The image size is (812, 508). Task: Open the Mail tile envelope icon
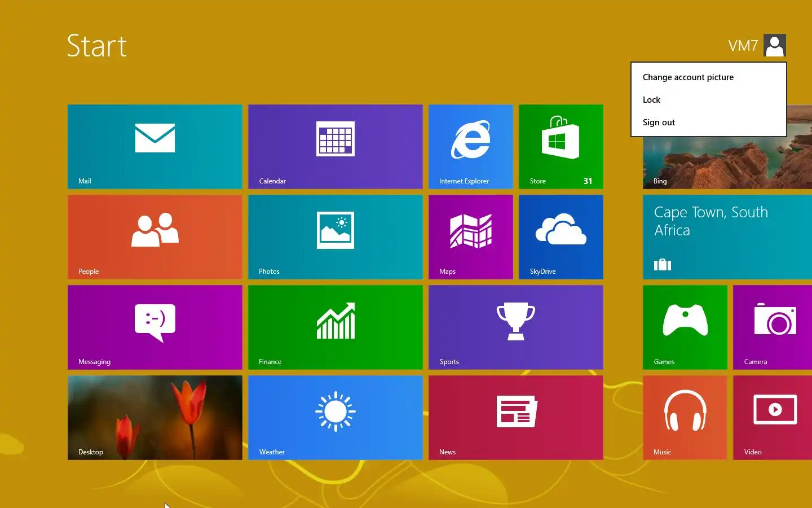pos(155,138)
